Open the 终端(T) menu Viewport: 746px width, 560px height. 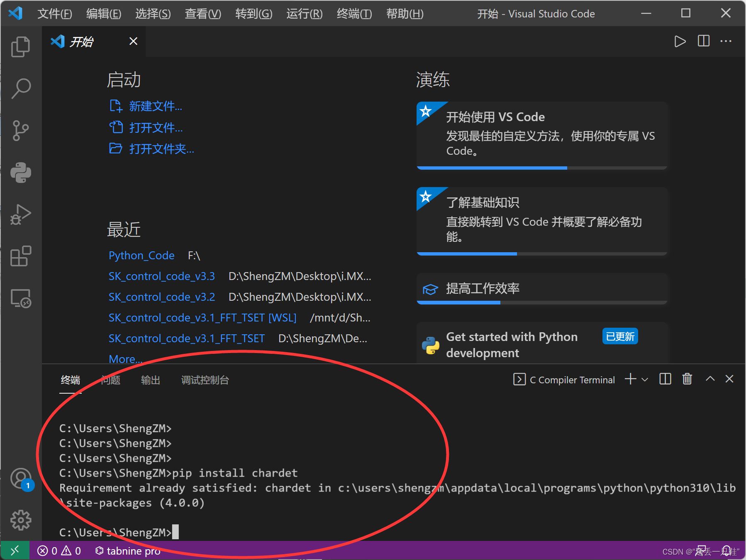(354, 14)
